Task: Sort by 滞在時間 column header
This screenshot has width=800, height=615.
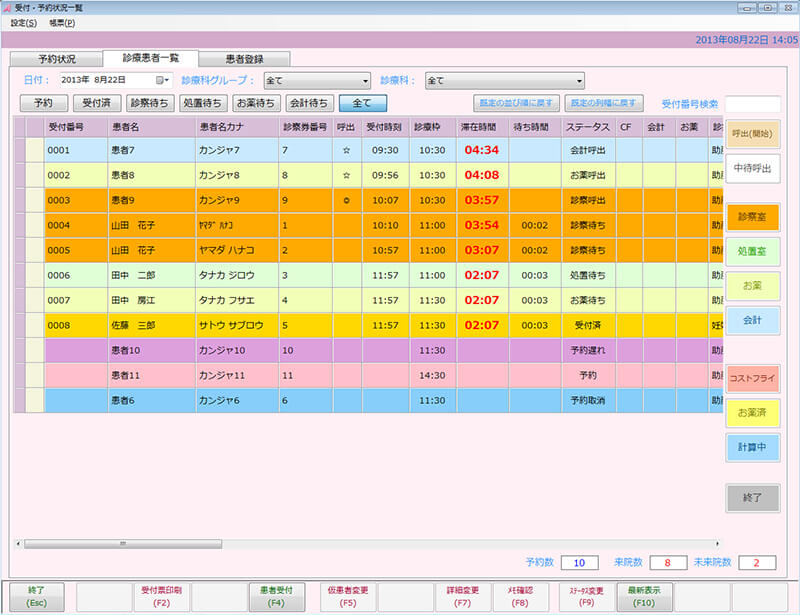Action: [x=483, y=127]
